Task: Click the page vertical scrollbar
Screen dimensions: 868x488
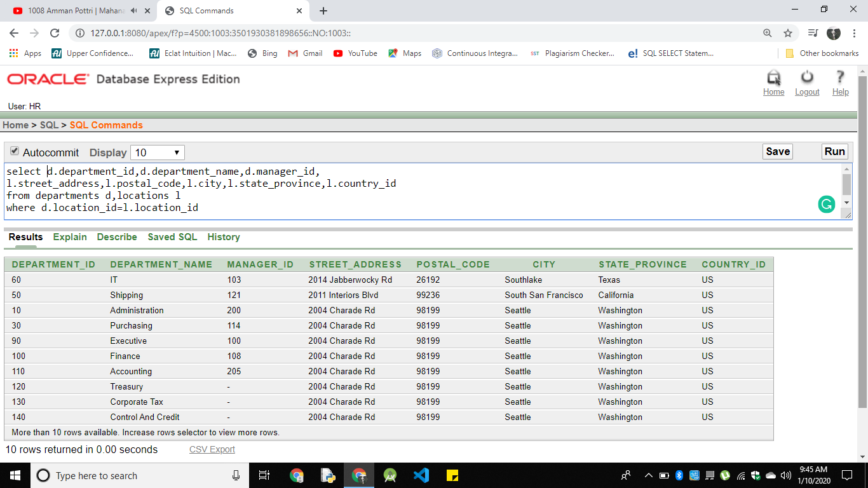Action: coord(862,241)
